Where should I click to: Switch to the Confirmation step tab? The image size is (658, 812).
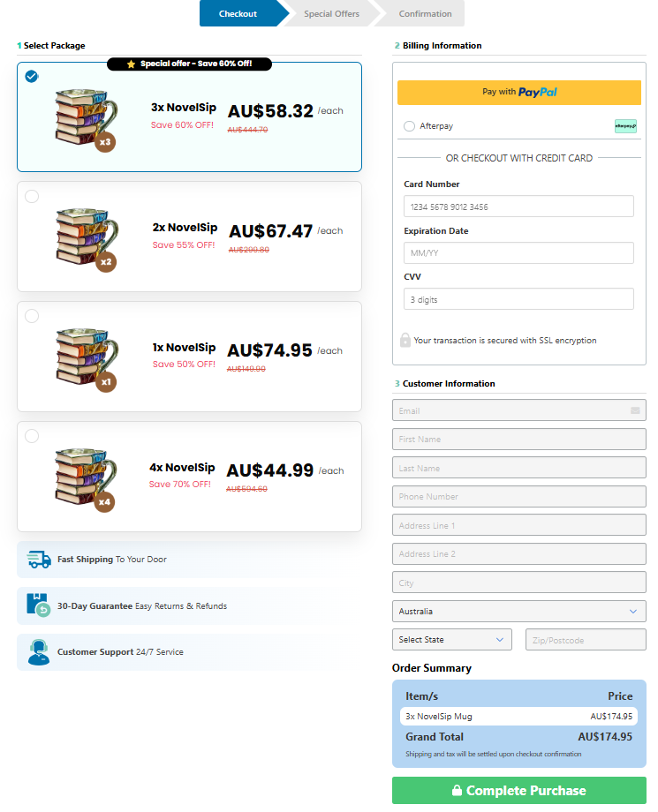425,14
